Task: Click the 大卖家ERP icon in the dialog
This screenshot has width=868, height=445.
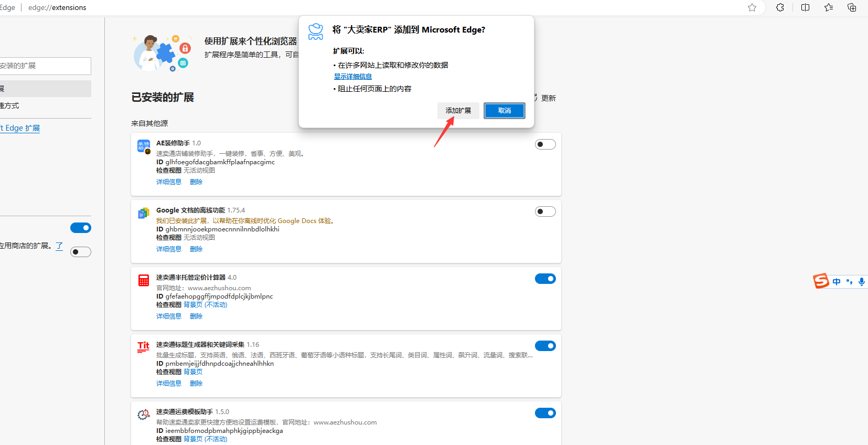Action: coord(316,31)
